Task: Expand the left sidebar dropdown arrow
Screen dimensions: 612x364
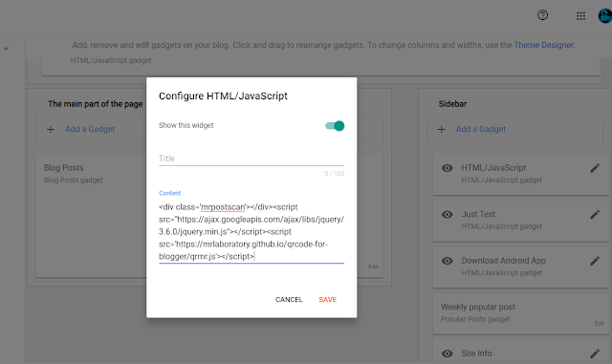Action: pyautogui.click(x=7, y=49)
